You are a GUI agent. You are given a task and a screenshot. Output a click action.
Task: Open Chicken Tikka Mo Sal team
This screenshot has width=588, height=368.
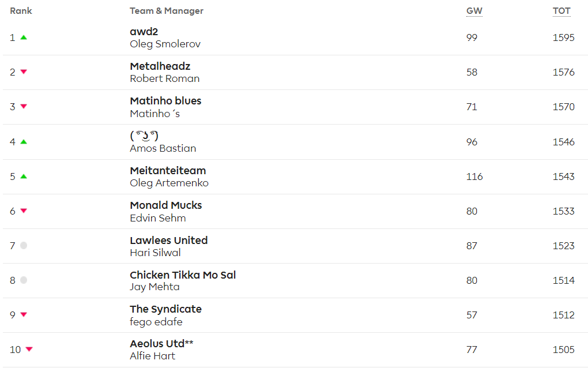pos(183,275)
